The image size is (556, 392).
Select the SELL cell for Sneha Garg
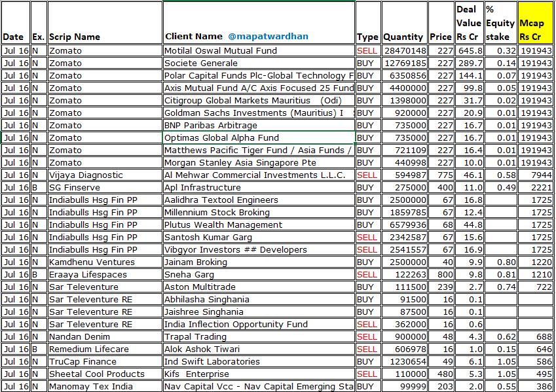[368, 274]
